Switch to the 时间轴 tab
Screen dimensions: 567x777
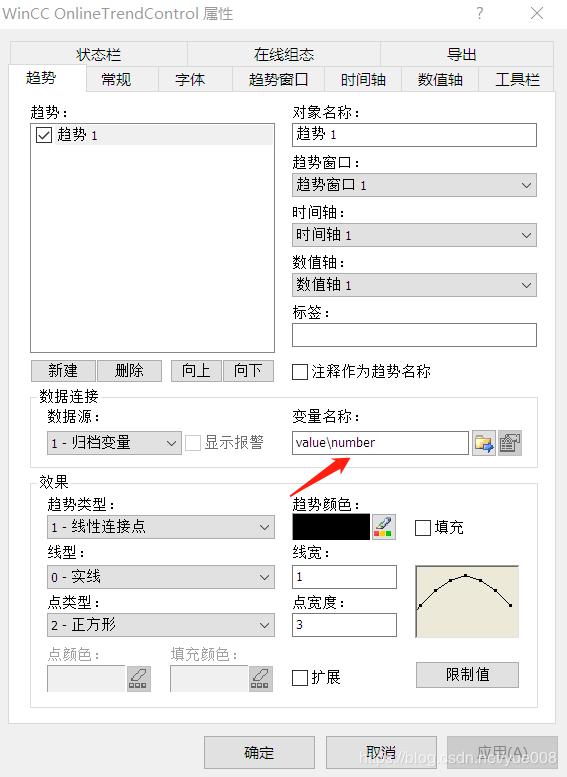click(x=363, y=79)
